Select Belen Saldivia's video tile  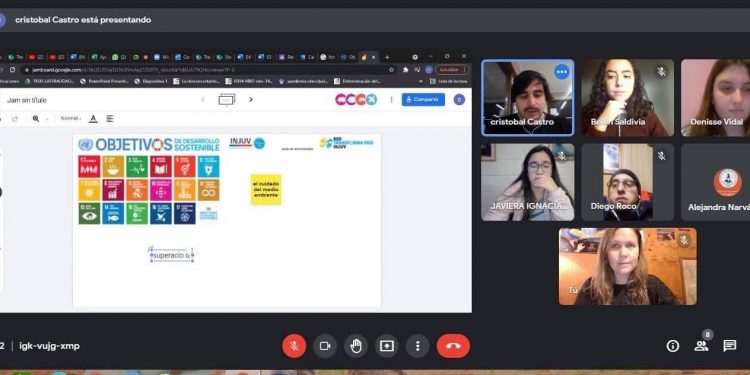tap(628, 98)
